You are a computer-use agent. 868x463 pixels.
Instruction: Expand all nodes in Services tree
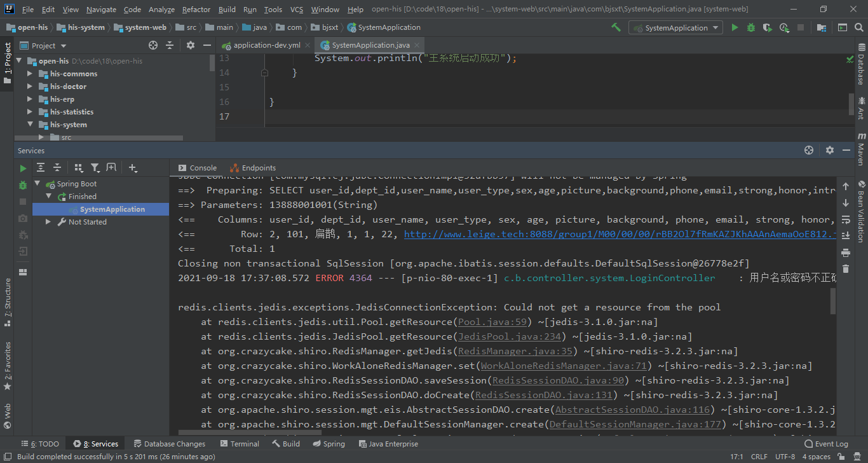tap(41, 168)
